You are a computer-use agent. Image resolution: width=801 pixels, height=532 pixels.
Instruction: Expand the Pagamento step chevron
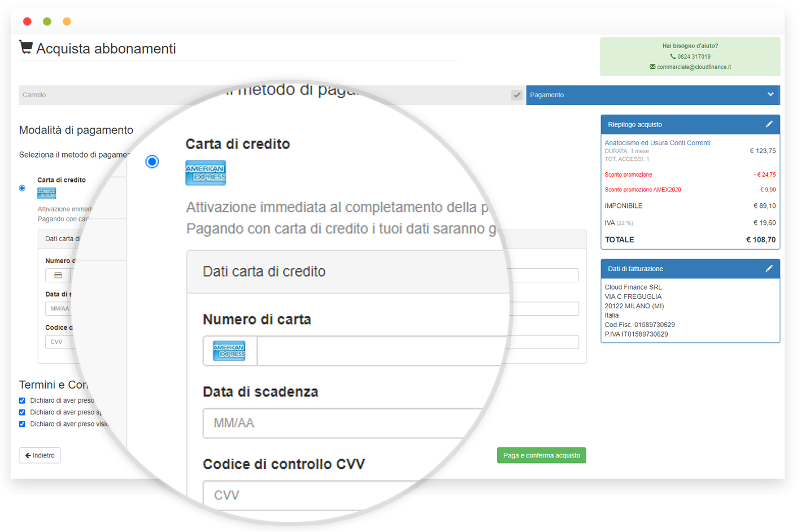pyautogui.click(x=770, y=94)
